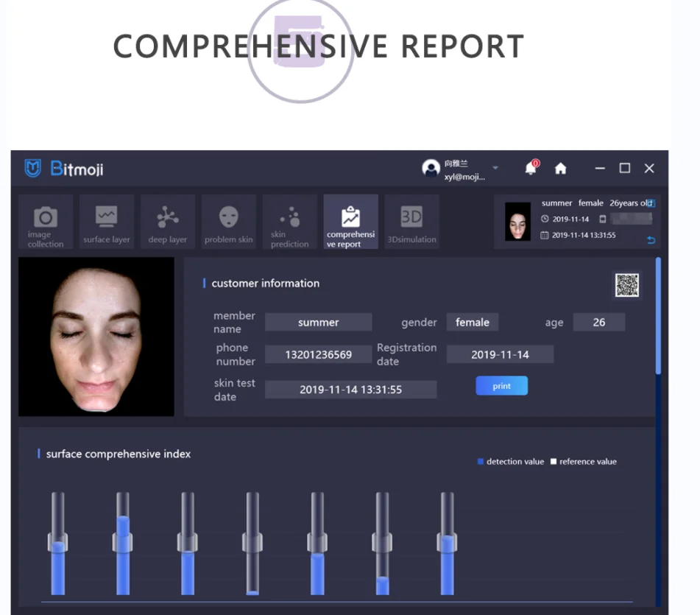
Task: Click the member name field 'summer'
Action: coord(318,323)
